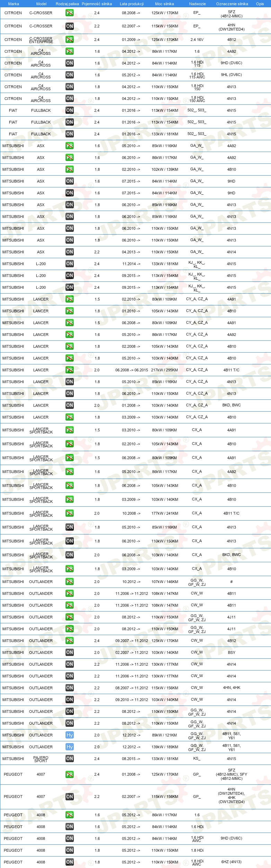Click petrol icon in Lancer Sportback 177kW / 241KM row
This screenshot has width=271, height=868.
pos(70,513)
